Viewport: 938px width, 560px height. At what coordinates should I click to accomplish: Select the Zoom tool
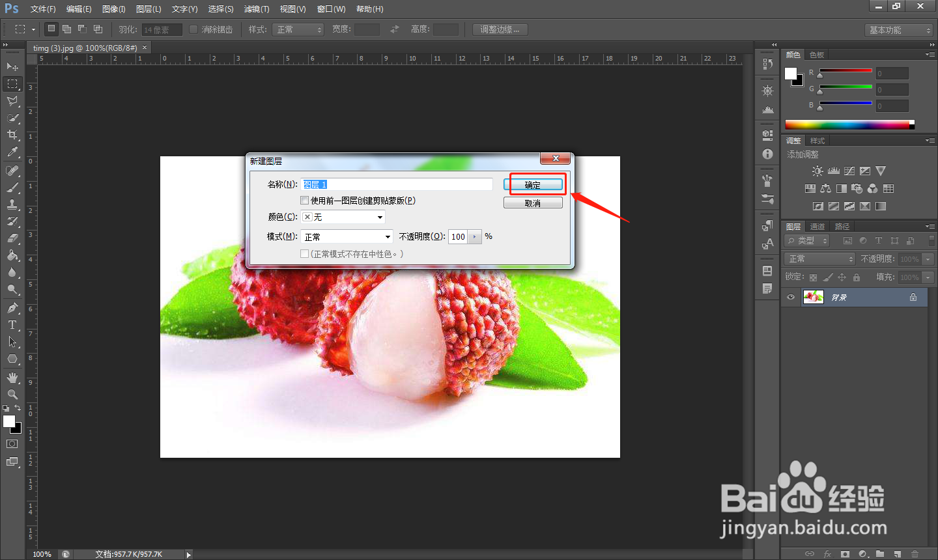point(12,395)
